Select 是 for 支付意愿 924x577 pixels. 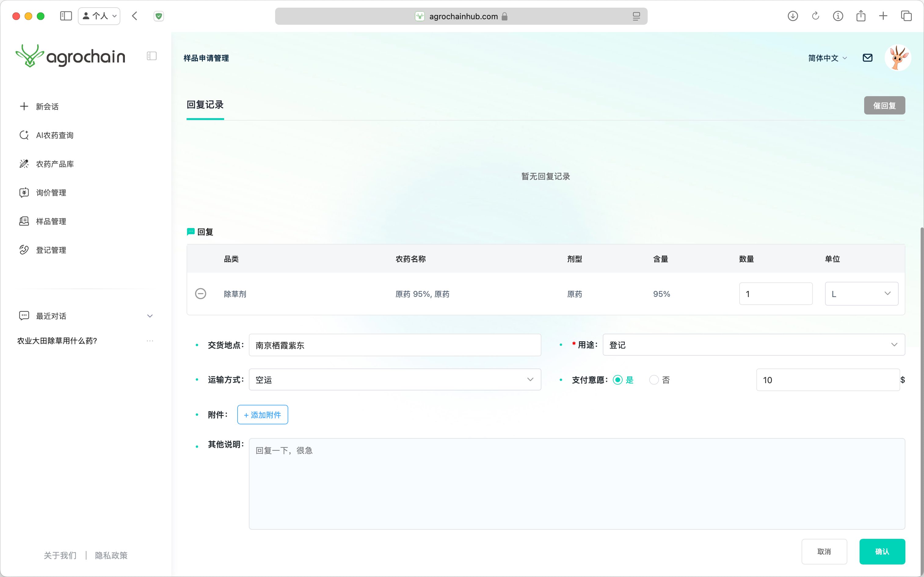point(617,380)
